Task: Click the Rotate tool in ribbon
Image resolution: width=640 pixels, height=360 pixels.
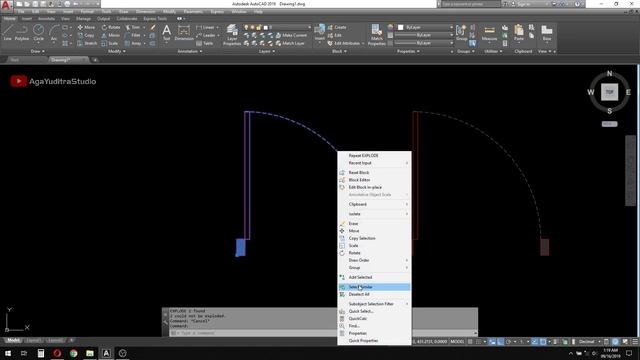Action: (x=111, y=27)
